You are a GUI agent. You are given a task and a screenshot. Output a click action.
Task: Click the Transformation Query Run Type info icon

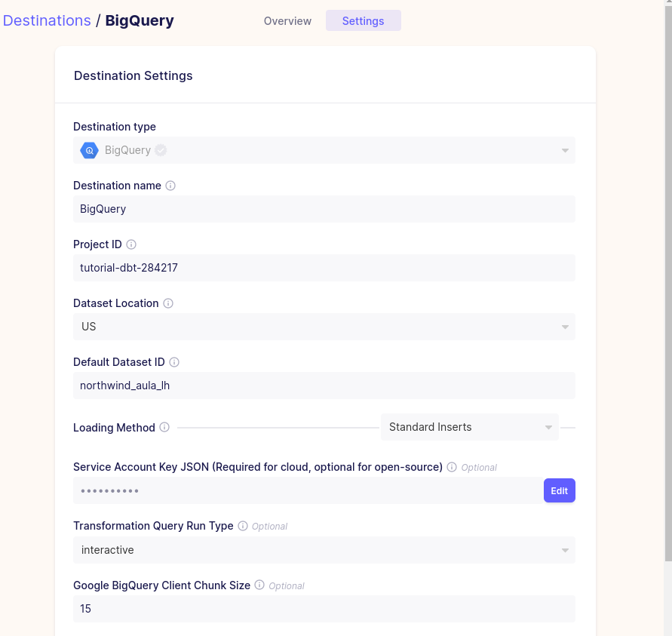(x=243, y=526)
